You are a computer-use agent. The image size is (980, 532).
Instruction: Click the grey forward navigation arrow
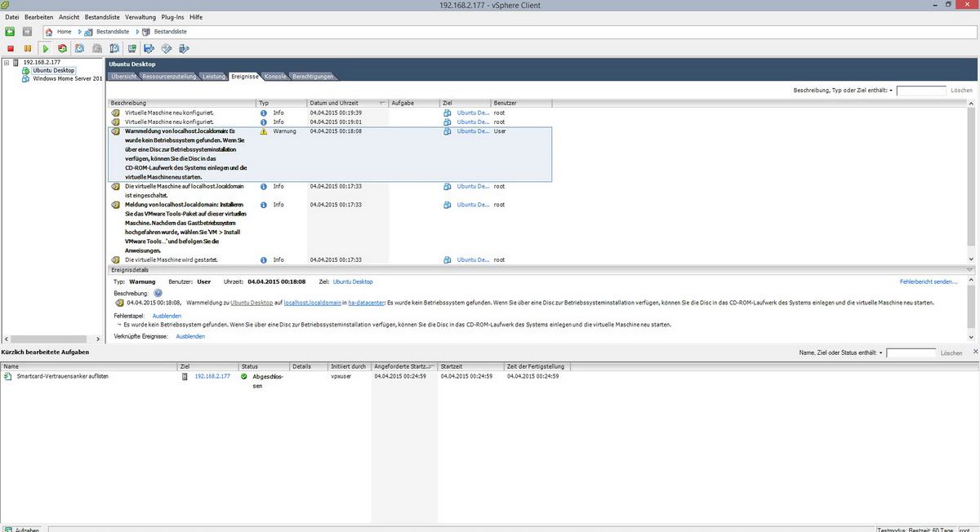(x=27, y=32)
